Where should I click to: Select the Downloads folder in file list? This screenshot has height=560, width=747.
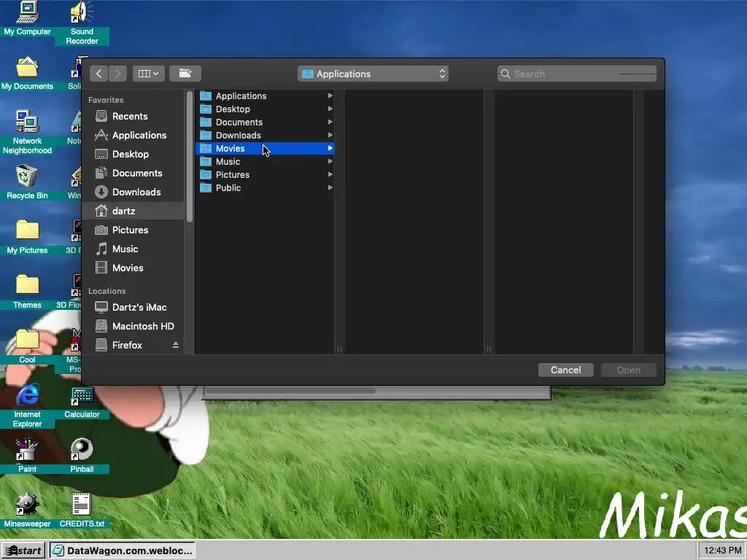pos(265,135)
